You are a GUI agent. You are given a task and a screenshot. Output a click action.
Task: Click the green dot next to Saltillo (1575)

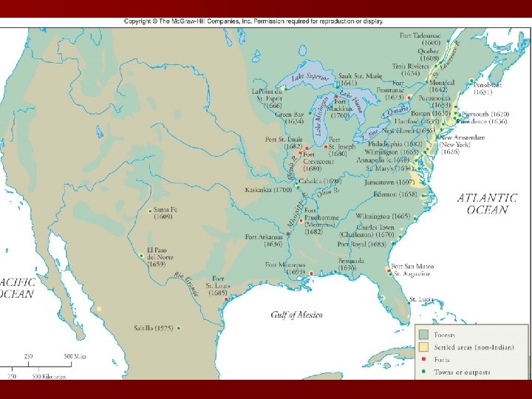click(x=179, y=328)
